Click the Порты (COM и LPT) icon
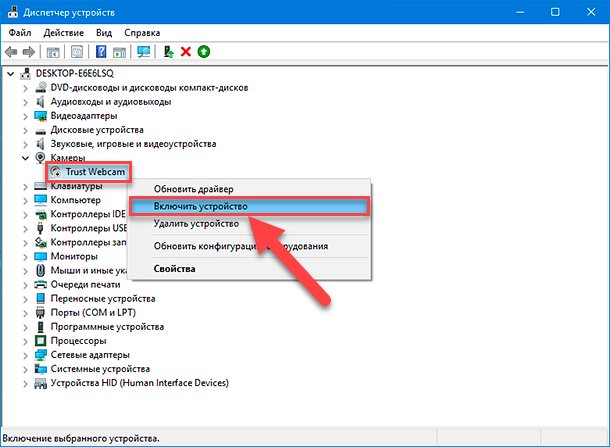The image size is (610, 447). 40,312
